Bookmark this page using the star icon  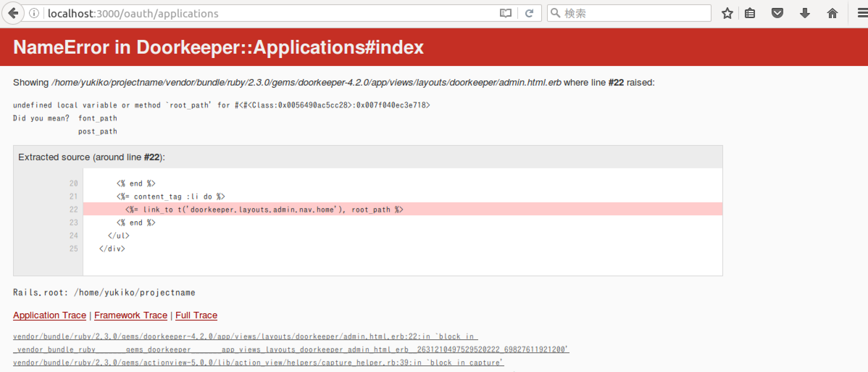[x=727, y=13]
